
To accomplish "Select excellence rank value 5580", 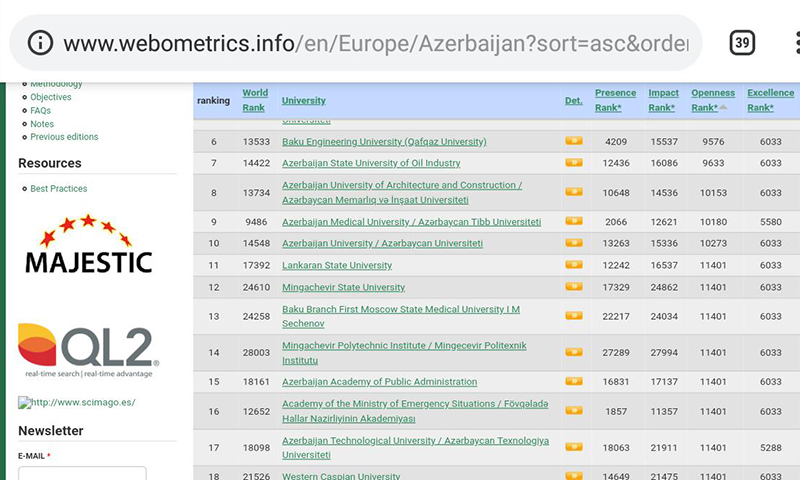I will pos(770,222).
